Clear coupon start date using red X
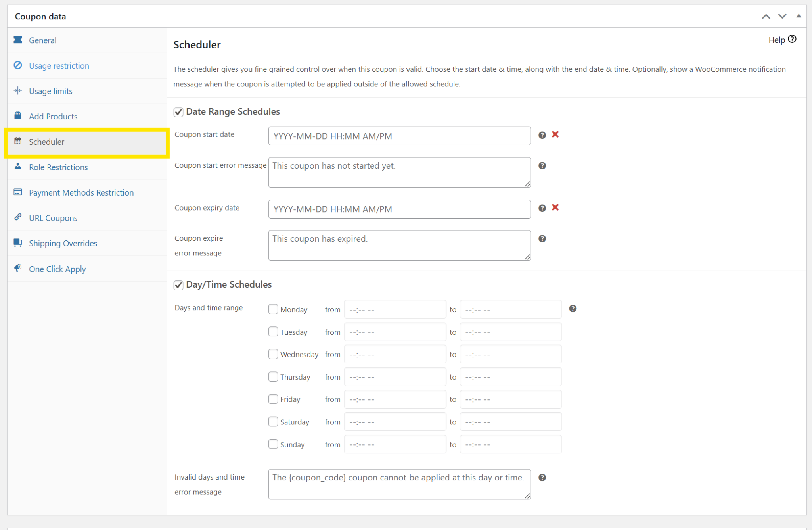Image resolution: width=812 pixels, height=530 pixels. tap(555, 134)
